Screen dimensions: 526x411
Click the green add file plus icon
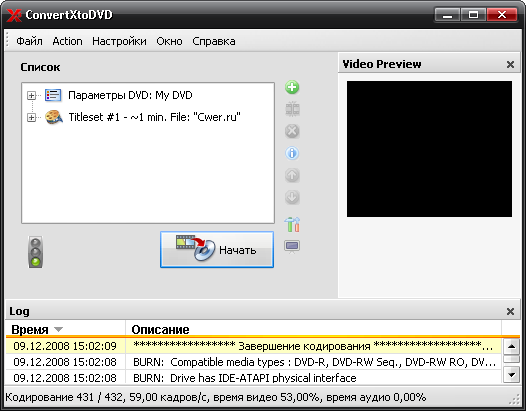[x=292, y=88]
